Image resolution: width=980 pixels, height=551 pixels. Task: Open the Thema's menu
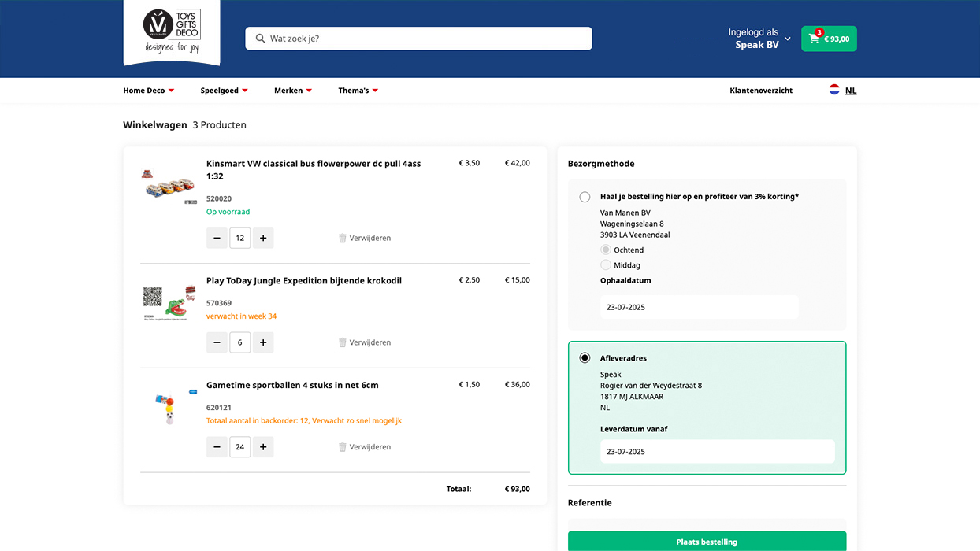(358, 91)
